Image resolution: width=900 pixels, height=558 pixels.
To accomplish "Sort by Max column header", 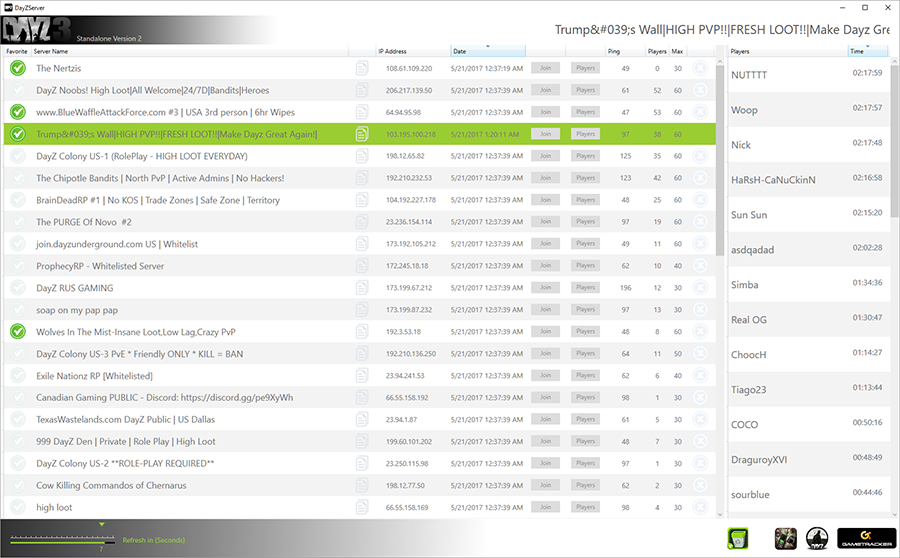I will coord(678,51).
